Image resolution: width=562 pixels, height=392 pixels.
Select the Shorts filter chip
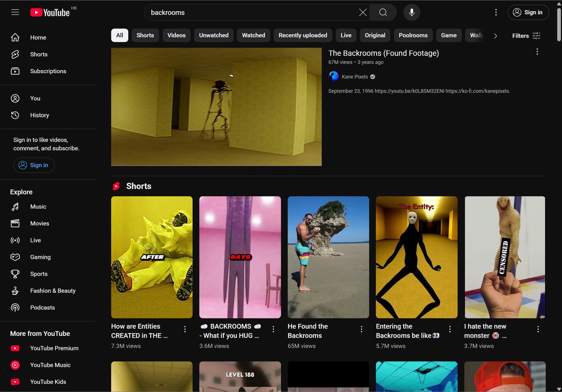coord(145,35)
